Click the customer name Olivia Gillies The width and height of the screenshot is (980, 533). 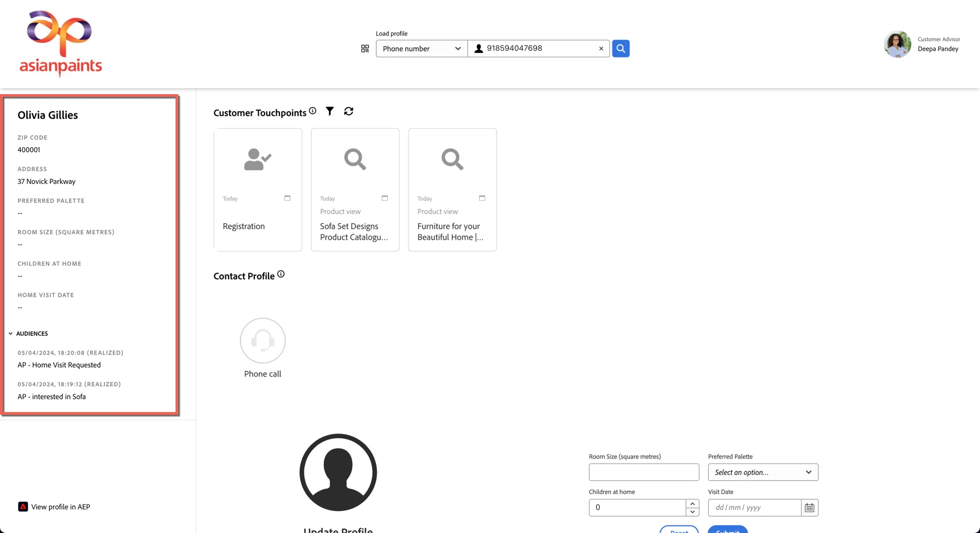pyautogui.click(x=48, y=115)
